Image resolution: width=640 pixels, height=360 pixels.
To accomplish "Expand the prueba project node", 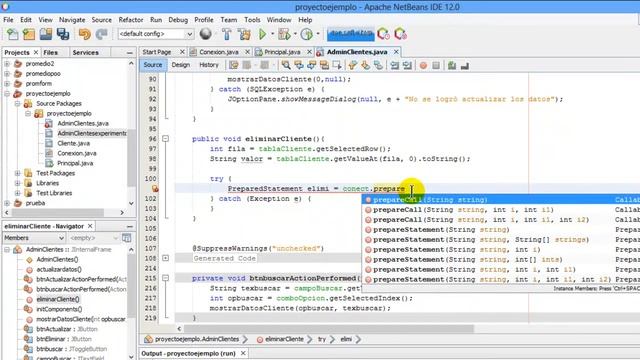I will [x=7, y=203].
